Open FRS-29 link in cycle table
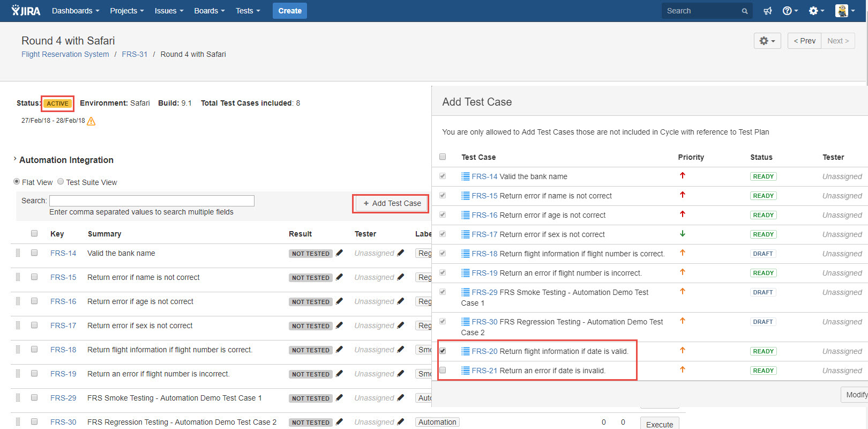Screen dimensions: 868x429 pyautogui.click(x=63, y=398)
